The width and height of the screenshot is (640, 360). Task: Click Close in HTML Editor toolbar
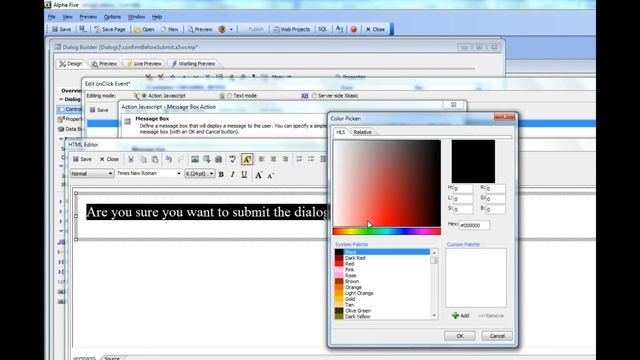(x=109, y=159)
